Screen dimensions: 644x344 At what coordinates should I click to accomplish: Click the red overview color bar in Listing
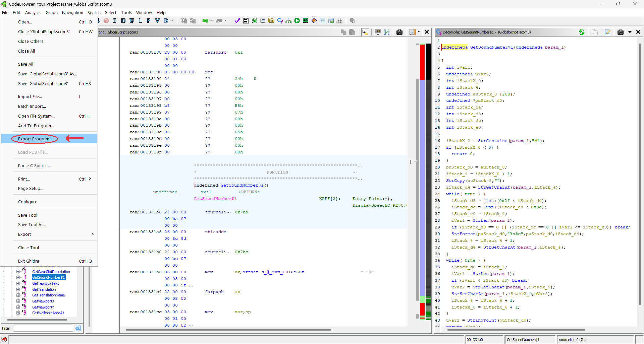click(422, 62)
